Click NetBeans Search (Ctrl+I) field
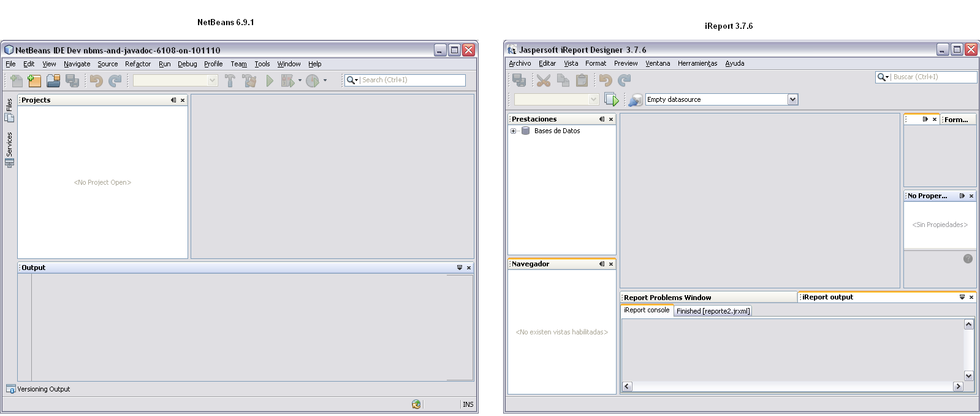Image resolution: width=980 pixels, height=416 pixels. [412, 80]
